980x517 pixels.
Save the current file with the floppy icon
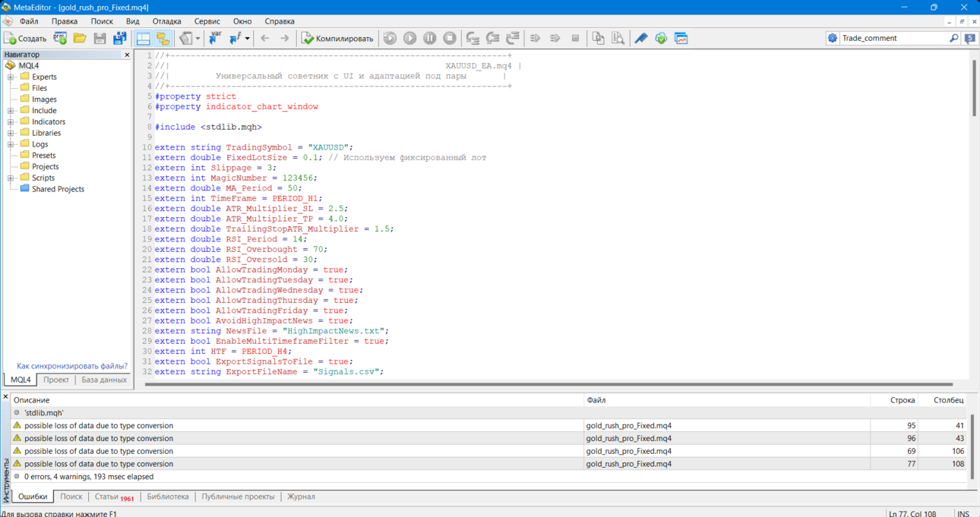100,38
